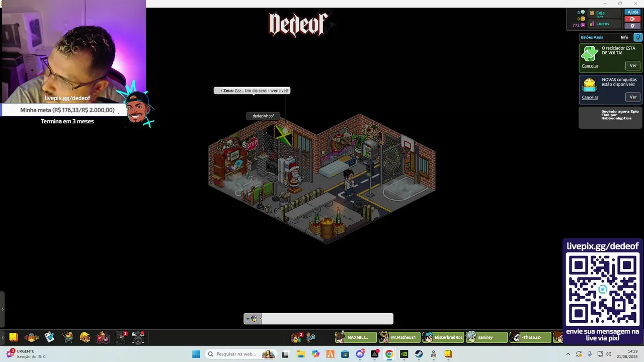This screenshot has height=362, width=644.
Task: Show hidden system tray icons
Action: (568, 354)
